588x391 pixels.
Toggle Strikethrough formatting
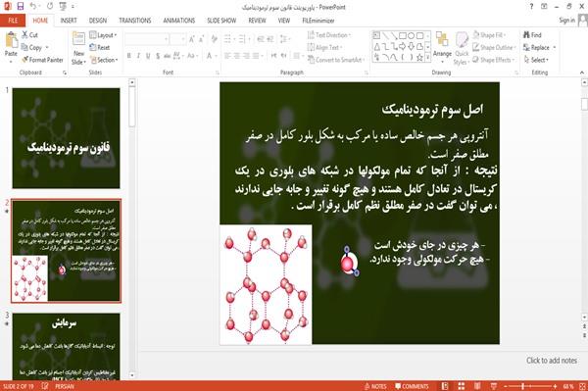(x=167, y=56)
